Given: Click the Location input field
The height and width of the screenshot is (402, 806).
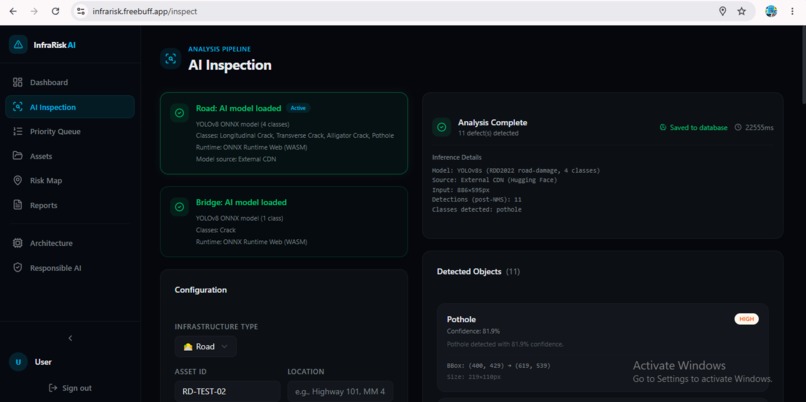Looking at the screenshot, I should 340,391.
